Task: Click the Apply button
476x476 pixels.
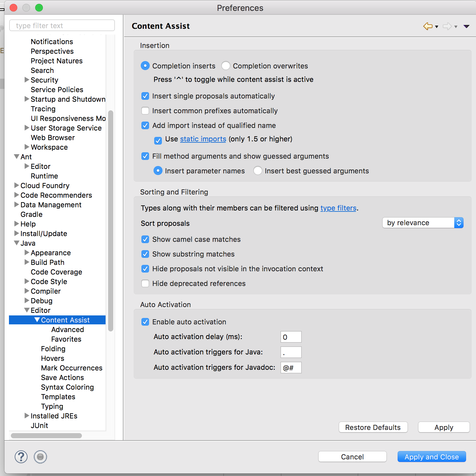Action: click(x=444, y=427)
